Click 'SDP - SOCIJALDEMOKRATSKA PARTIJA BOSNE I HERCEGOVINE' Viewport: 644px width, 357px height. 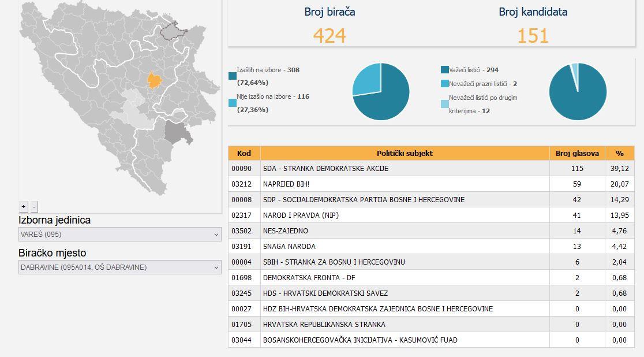point(364,200)
